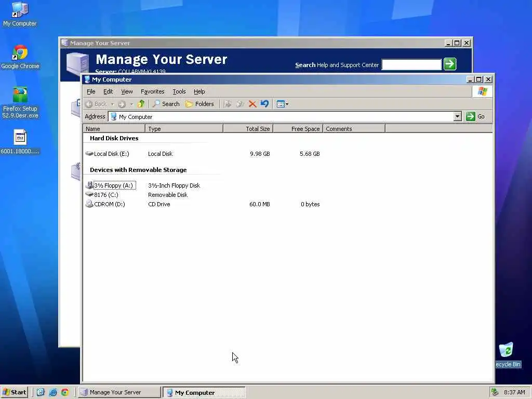532x399 pixels.
Task: Open the Edit menu
Action: [108, 91]
